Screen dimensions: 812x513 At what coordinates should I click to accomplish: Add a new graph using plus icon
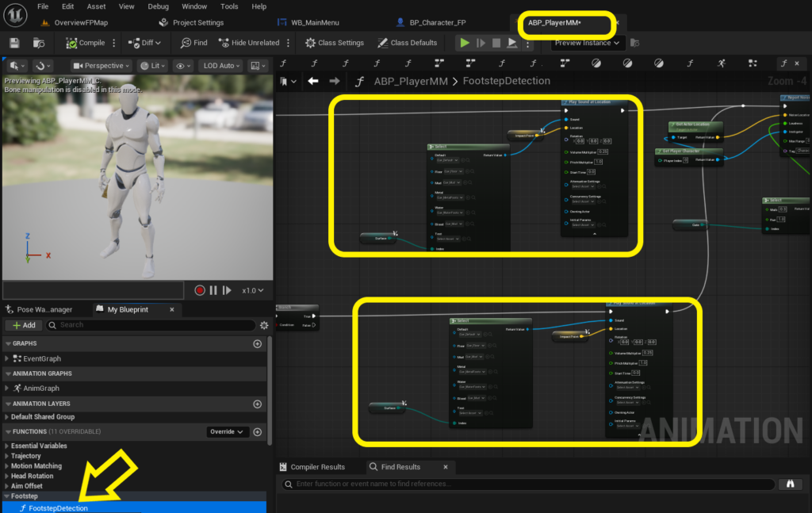click(x=258, y=344)
